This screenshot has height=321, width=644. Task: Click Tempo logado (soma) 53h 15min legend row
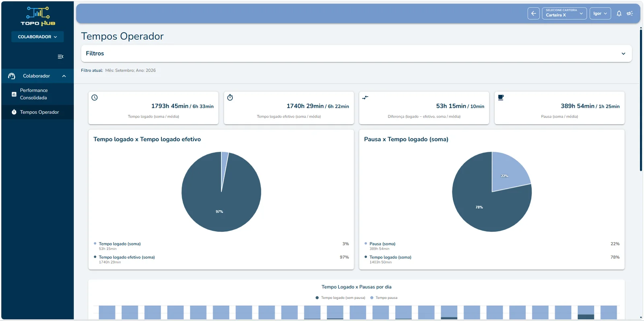(x=221, y=246)
